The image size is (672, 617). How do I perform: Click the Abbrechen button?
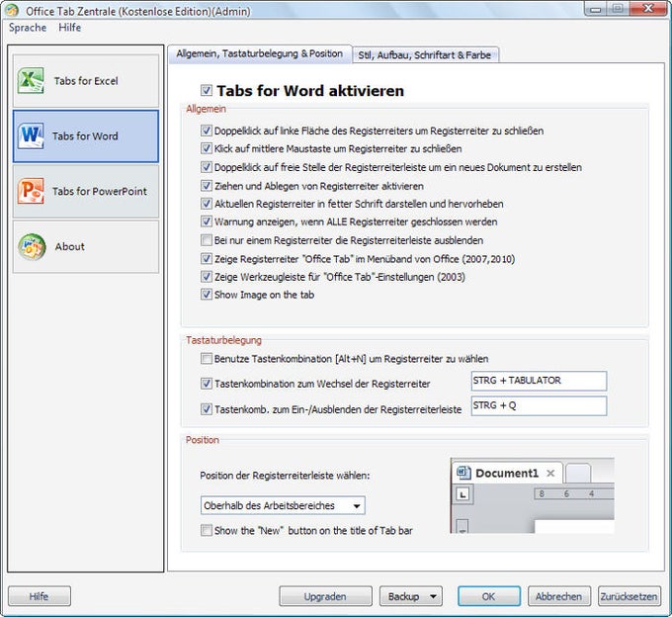point(559,596)
